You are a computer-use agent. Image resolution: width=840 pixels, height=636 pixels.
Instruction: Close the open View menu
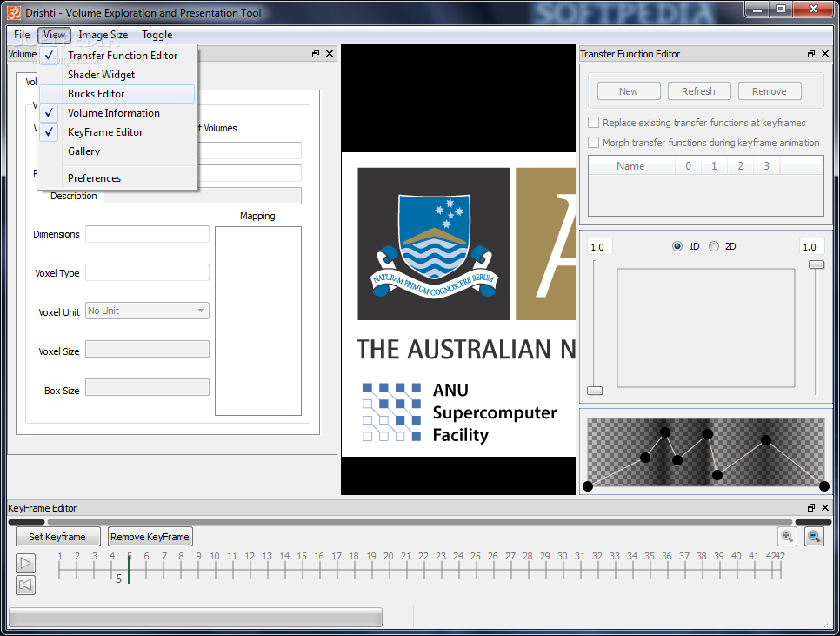tap(54, 35)
